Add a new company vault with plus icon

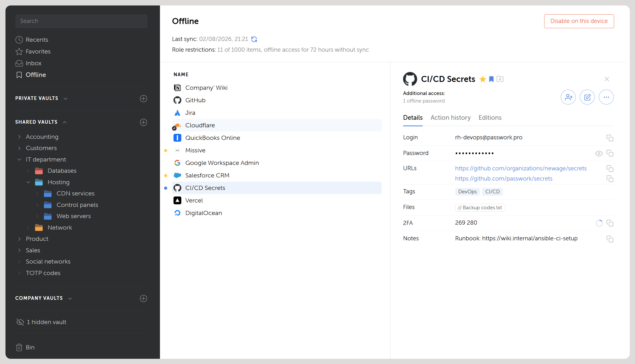point(143,299)
